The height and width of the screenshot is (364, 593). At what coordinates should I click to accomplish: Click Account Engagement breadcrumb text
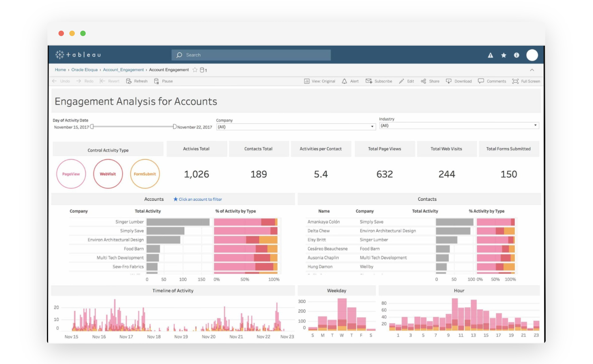pyautogui.click(x=169, y=70)
